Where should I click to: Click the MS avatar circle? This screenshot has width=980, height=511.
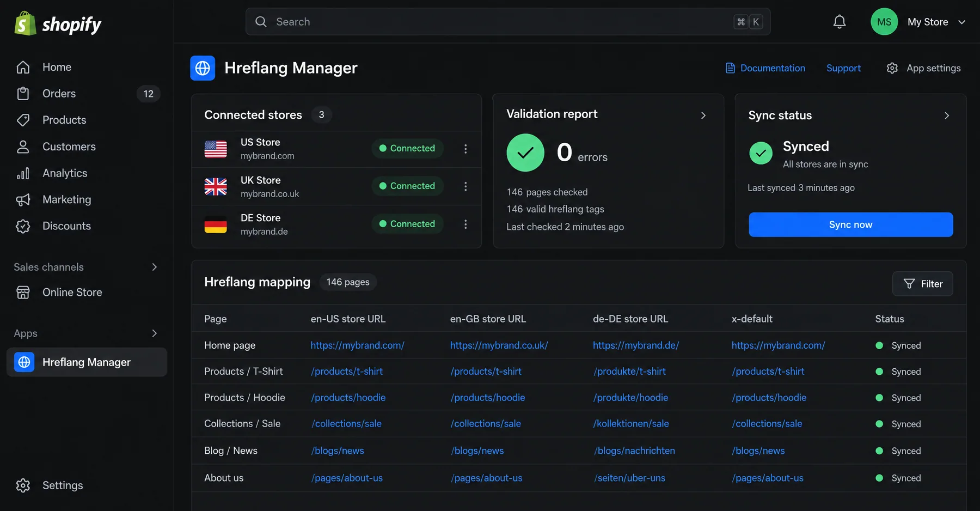(884, 22)
